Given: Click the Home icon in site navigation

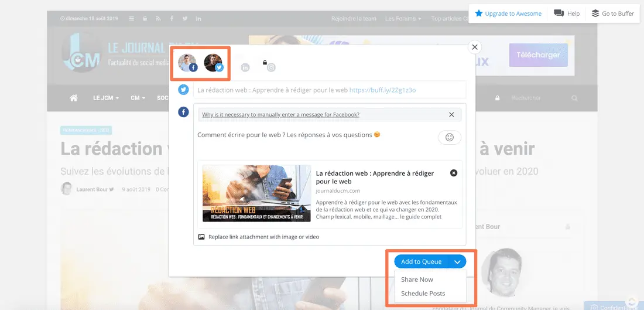Looking at the screenshot, I should click(74, 98).
